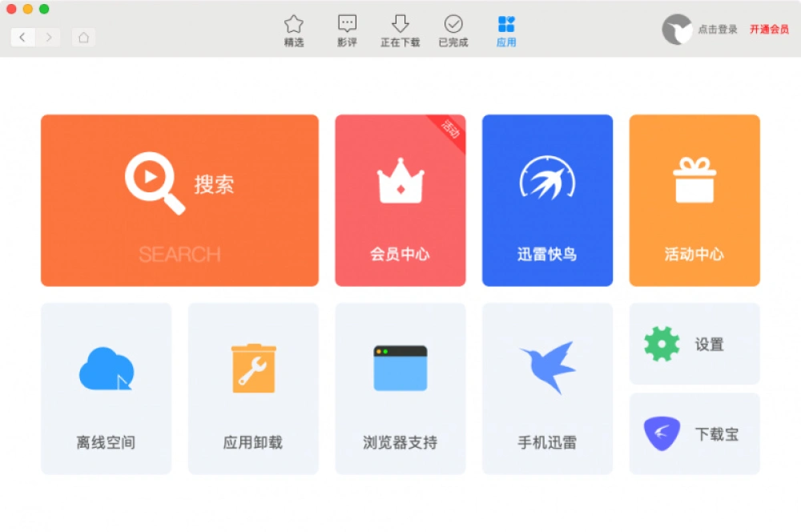Screen dimensions: 801x532
Task: Click the 下载宝 label
Action: click(x=717, y=434)
